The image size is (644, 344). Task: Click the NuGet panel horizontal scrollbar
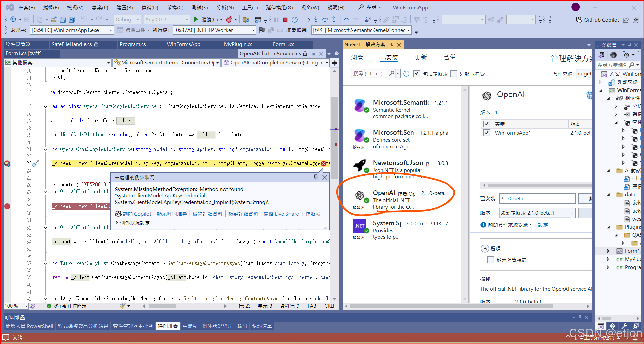[451, 306]
